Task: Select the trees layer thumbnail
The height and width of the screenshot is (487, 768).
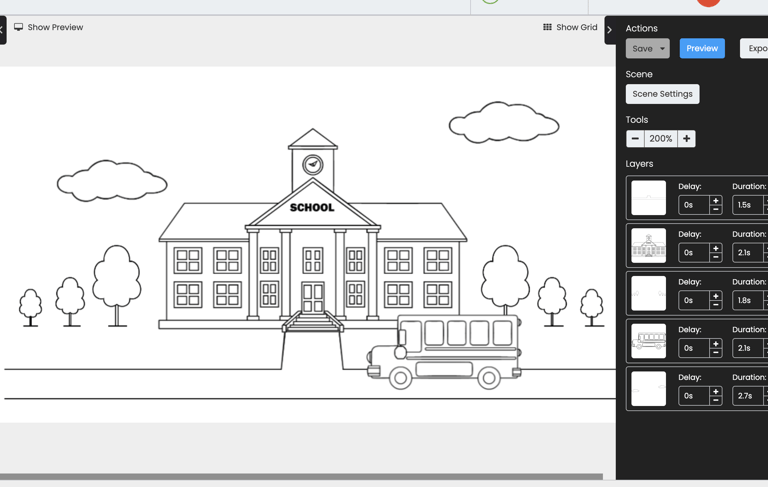Action: click(648, 293)
